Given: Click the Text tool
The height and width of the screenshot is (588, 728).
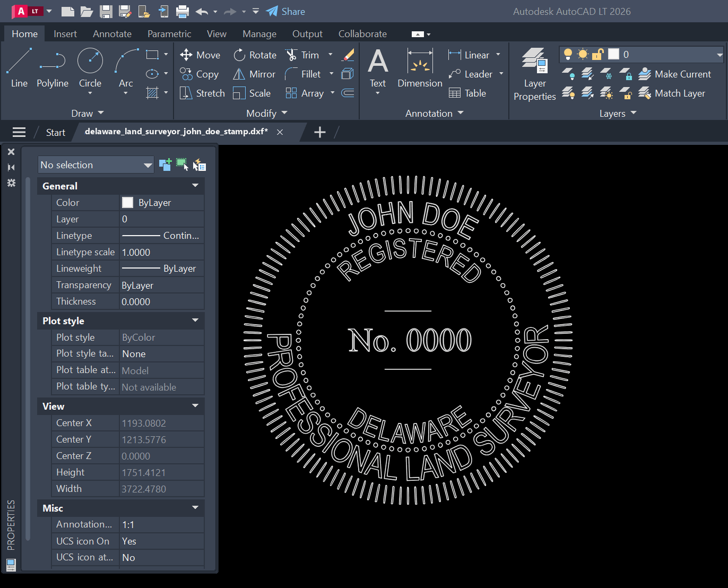Looking at the screenshot, I should [x=378, y=68].
